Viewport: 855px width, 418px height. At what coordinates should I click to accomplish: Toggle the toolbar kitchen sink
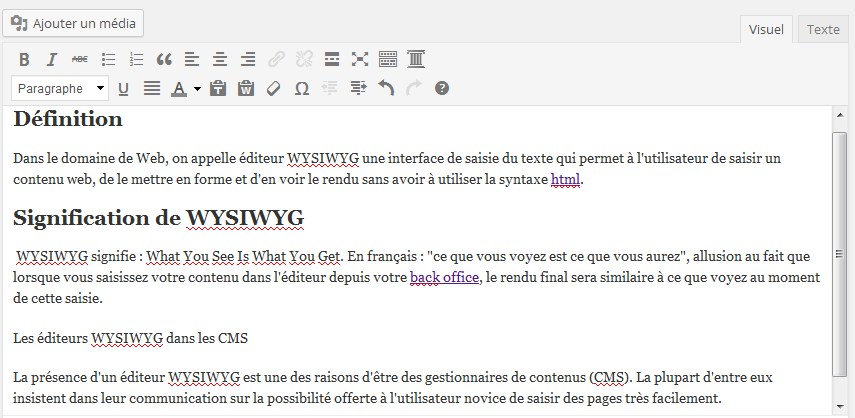[x=388, y=59]
